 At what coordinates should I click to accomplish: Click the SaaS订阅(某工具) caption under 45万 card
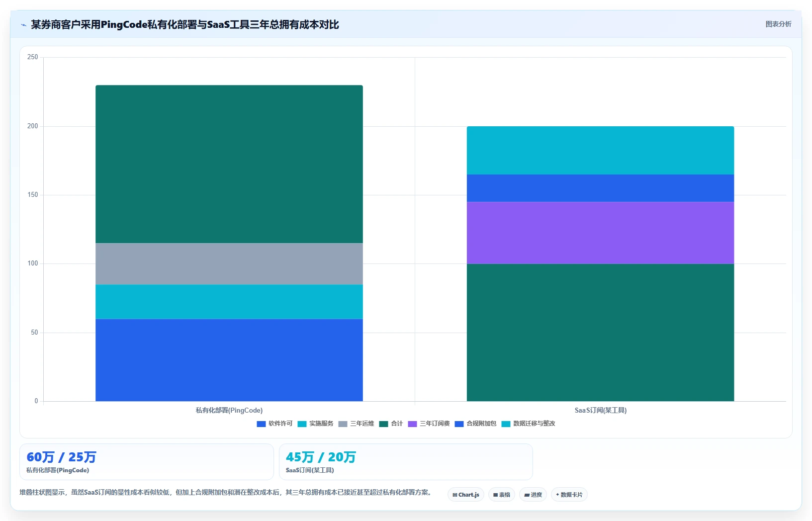pyautogui.click(x=310, y=470)
